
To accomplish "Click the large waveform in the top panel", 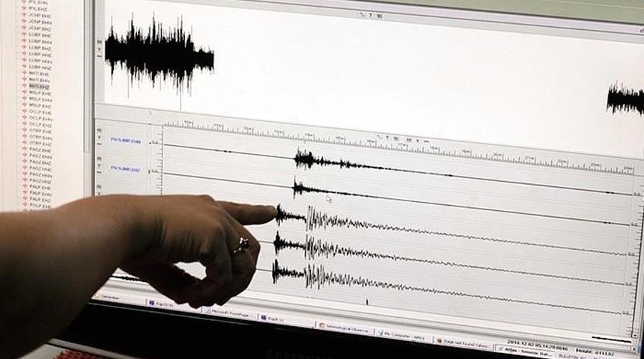I will click(x=159, y=52).
